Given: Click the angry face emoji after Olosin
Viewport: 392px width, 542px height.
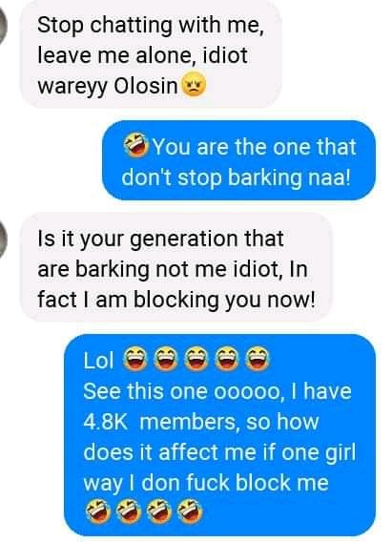Looking at the screenshot, I should click(x=194, y=85).
